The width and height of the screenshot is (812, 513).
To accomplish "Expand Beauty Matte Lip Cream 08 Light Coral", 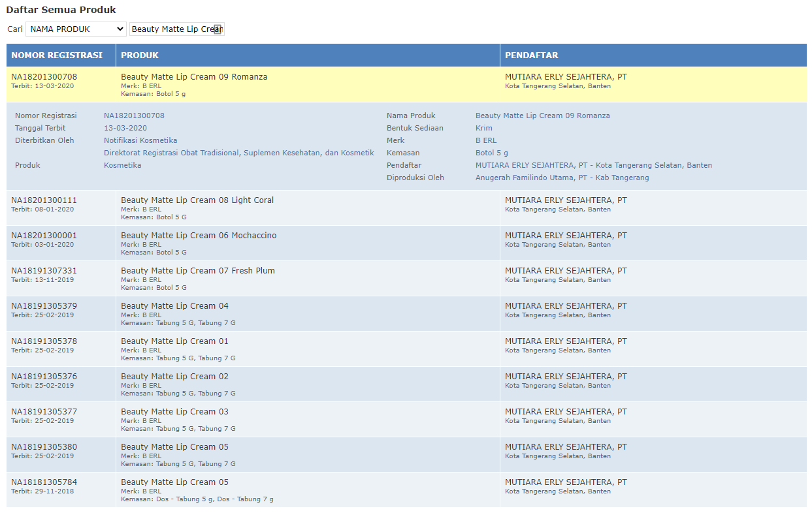I will click(197, 200).
